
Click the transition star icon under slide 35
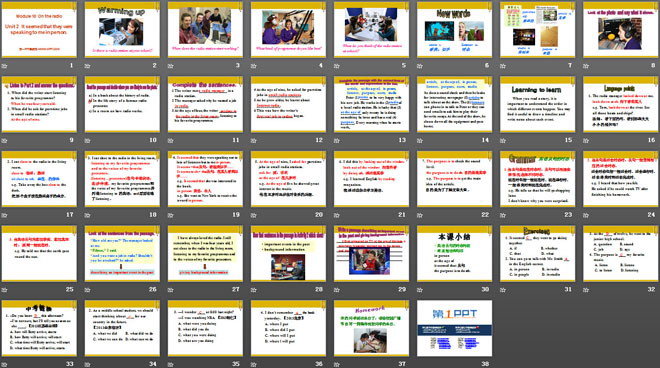click(x=170, y=364)
